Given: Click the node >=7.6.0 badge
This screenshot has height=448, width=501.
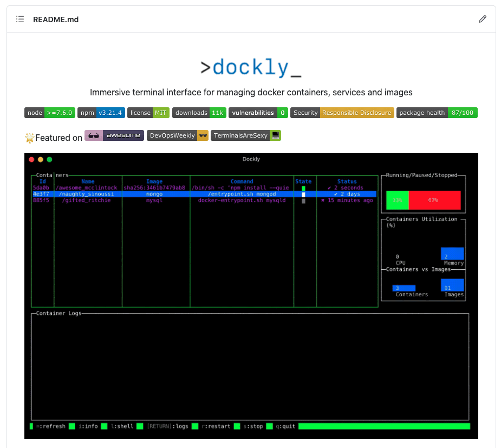Looking at the screenshot, I should 49,113.
